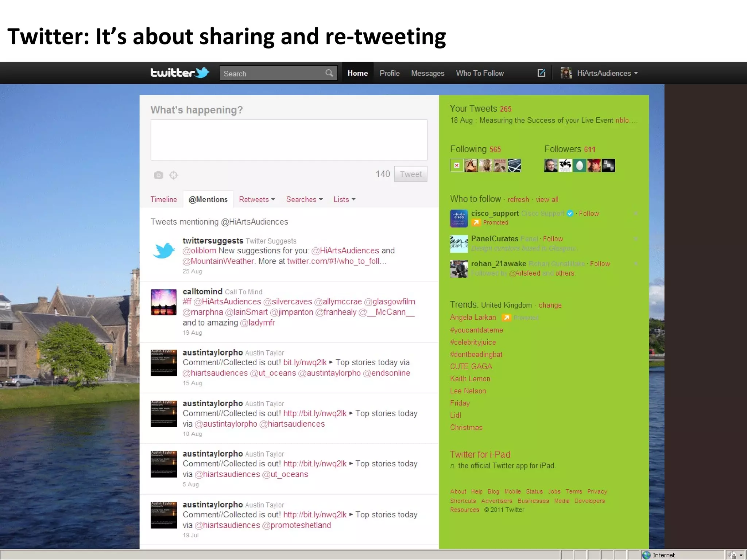Open the #youcantdateme trend
This screenshot has width=747, height=560.
click(x=476, y=330)
